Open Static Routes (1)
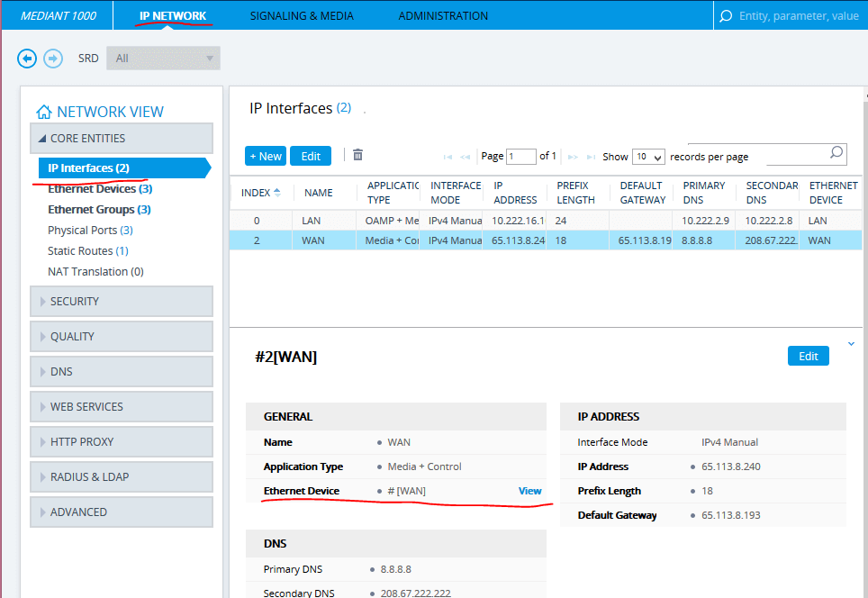 (88, 251)
